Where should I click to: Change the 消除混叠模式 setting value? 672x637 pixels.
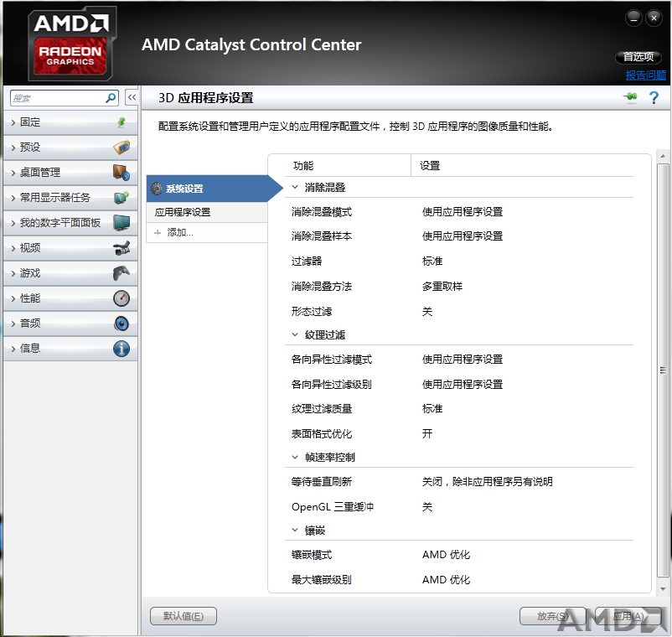pos(463,212)
